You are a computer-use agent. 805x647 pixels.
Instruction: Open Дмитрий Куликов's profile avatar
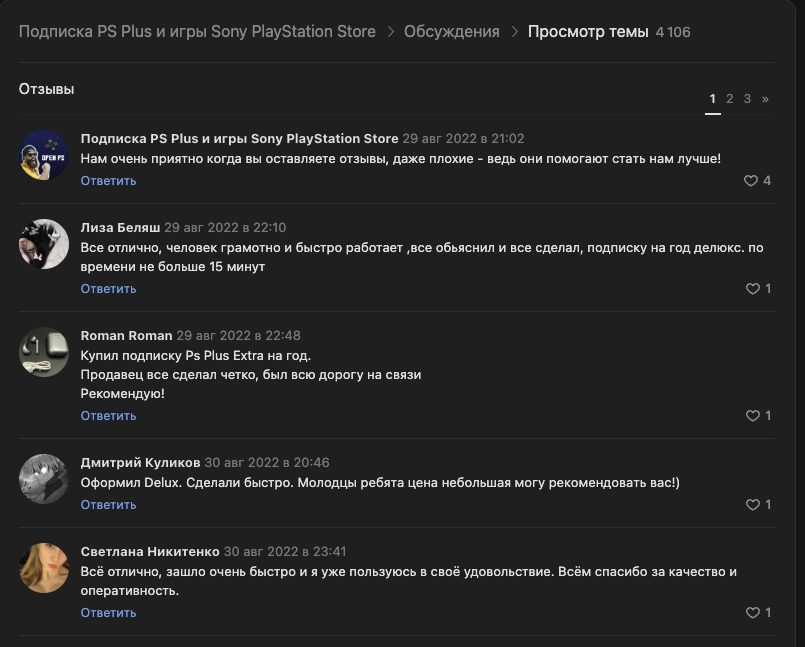[44, 479]
